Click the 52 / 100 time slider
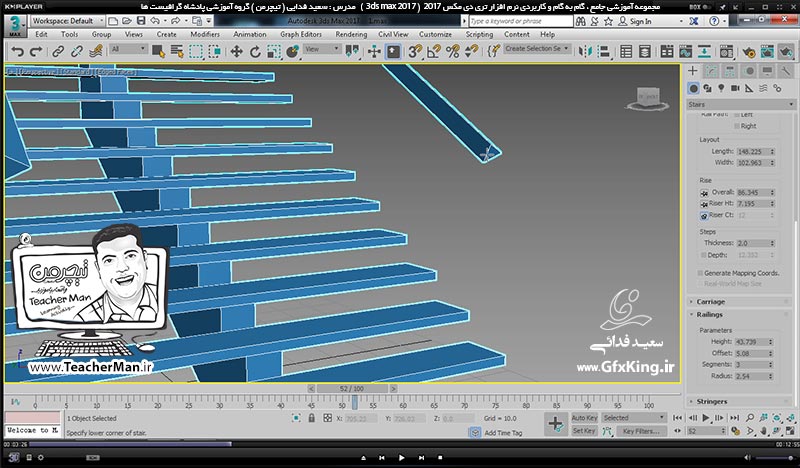 pos(352,389)
